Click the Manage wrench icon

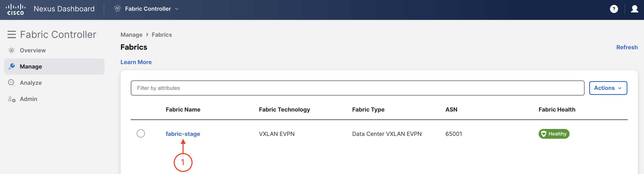(12, 67)
